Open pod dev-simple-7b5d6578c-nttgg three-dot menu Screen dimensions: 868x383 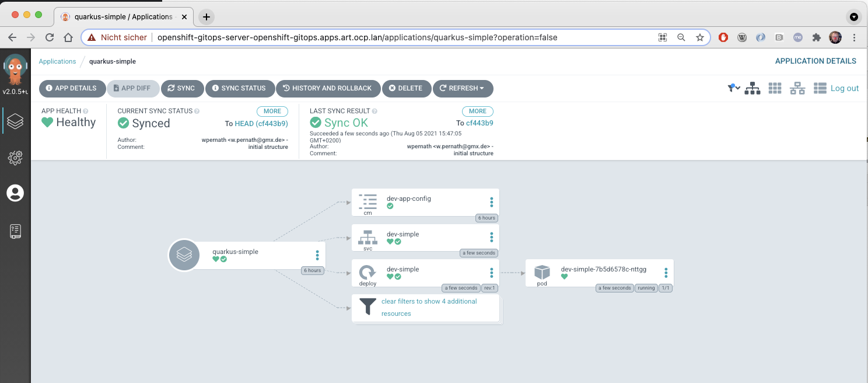666,273
